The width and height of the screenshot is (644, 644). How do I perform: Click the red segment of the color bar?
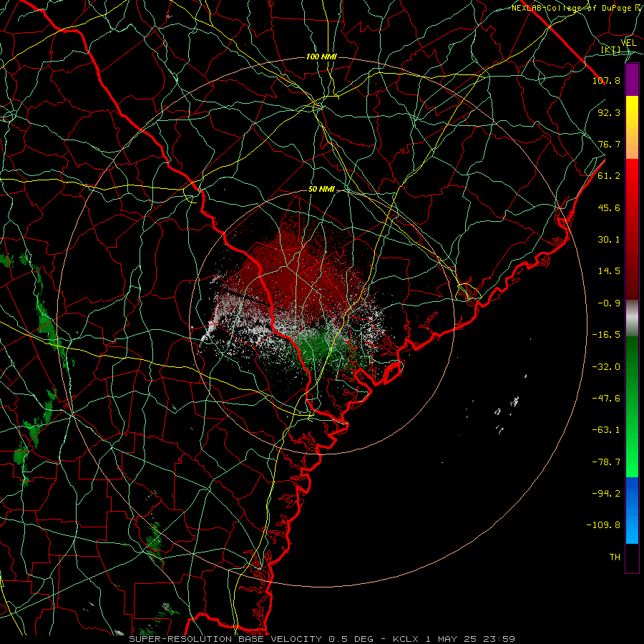(x=632, y=229)
